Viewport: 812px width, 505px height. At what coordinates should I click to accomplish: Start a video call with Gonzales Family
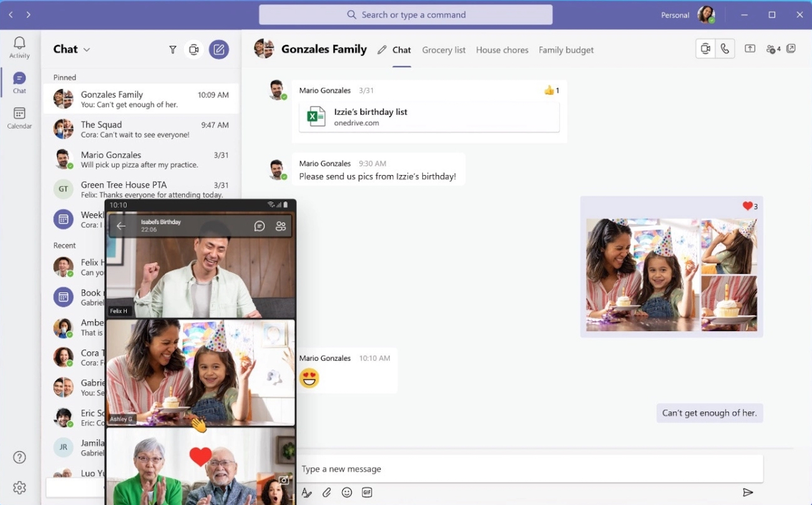pyautogui.click(x=705, y=49)
